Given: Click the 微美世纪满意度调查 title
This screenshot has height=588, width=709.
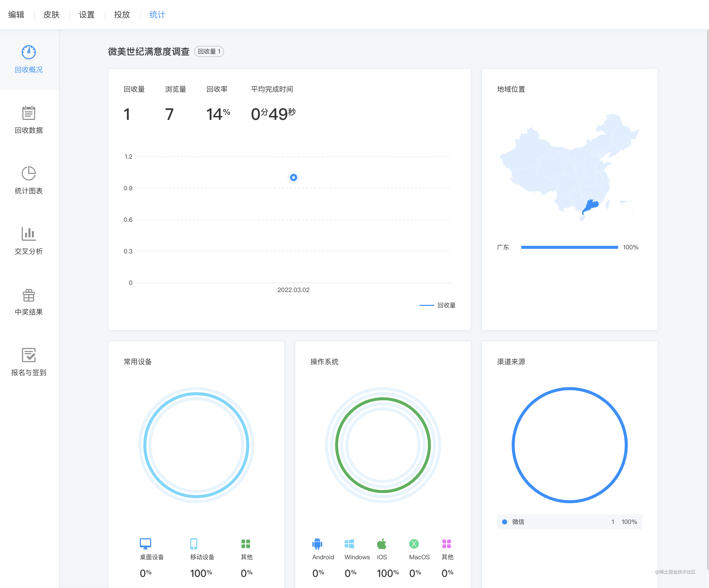Looking at the screenshot, I should [149, 51].
